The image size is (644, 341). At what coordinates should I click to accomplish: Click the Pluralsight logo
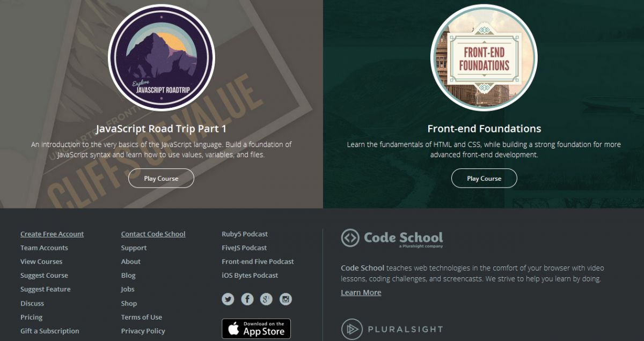[392, 329]
